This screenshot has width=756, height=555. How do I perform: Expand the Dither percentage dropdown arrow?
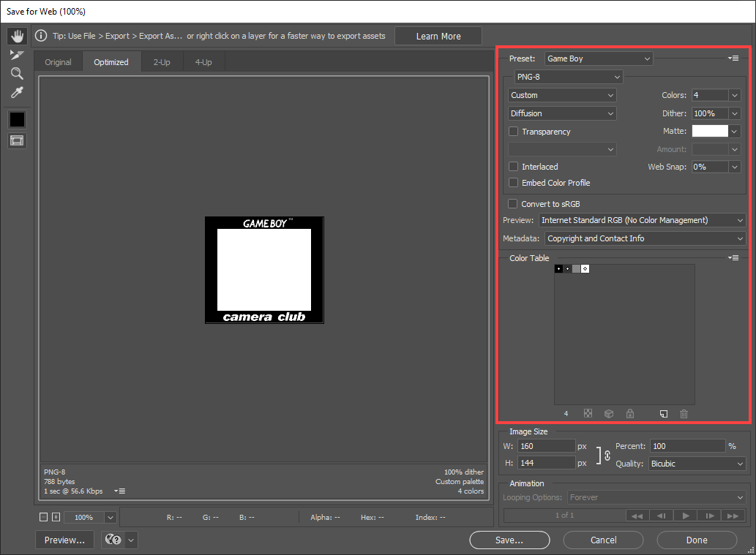click(x=735, y=113)
